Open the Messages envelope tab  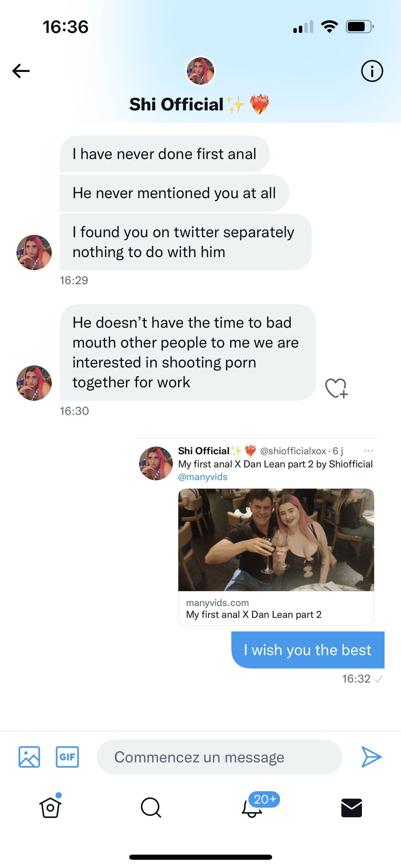(351, 807)
